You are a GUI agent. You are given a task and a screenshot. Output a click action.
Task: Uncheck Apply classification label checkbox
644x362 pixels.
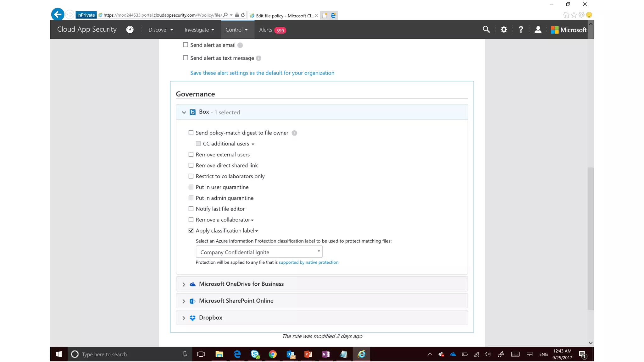pos(191,230)
